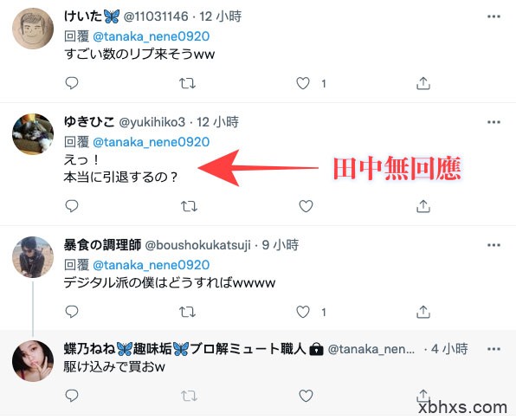Like けいた's tweet
The width and height of the screenshot is (516, 420).
coord(303,83)
